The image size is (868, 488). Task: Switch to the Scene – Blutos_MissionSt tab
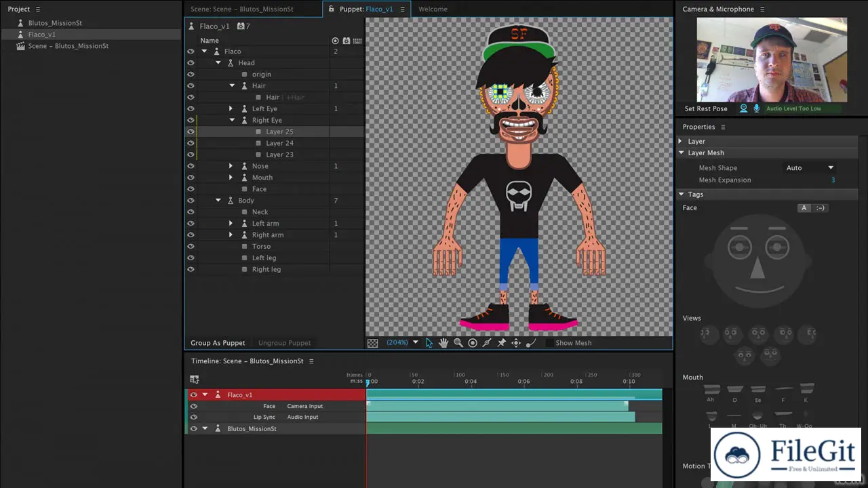[242, 9]
